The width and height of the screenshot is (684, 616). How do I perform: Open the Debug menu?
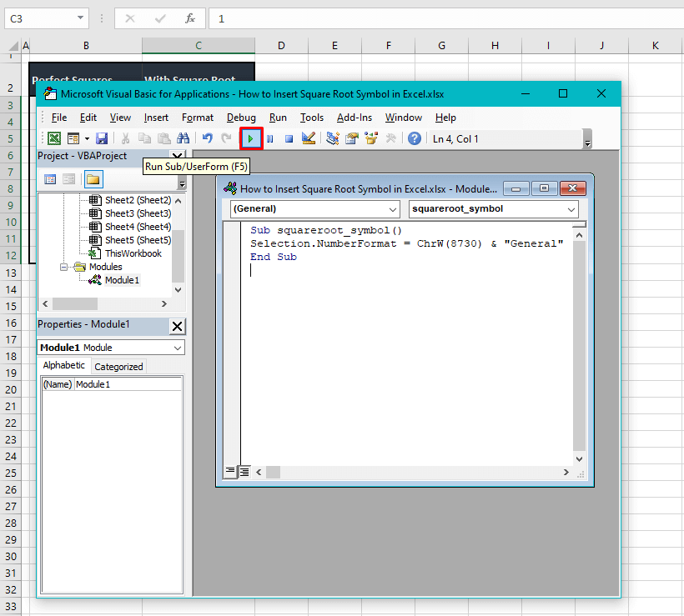pyautogui.click(x=240, y=118)
